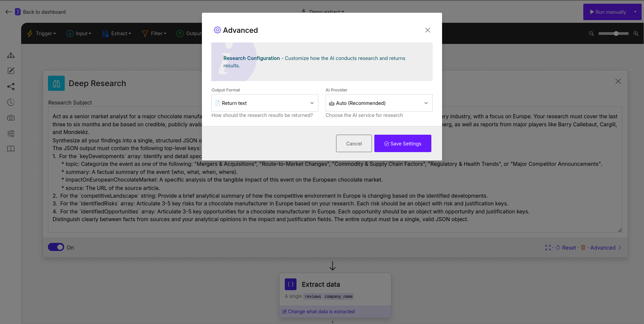Open documentation via the book icon
The height and width of the screenshot is (324, 644).
(11, 149)
